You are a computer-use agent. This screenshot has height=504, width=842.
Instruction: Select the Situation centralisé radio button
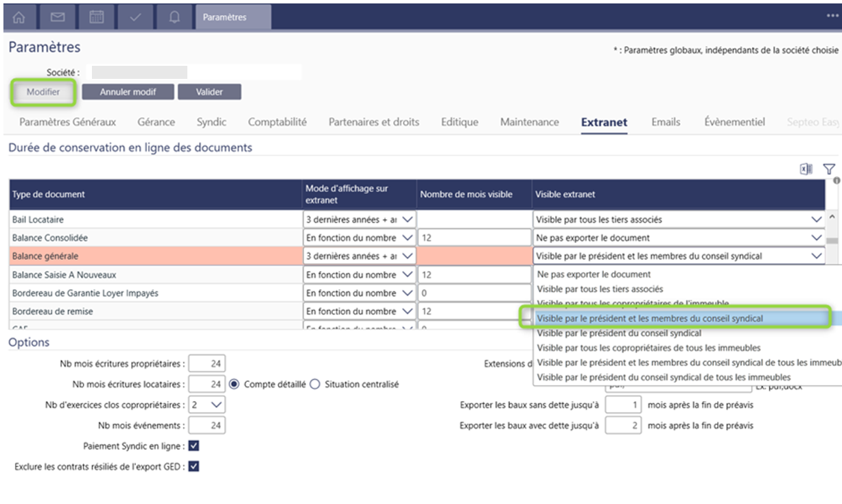coord(315,385)
